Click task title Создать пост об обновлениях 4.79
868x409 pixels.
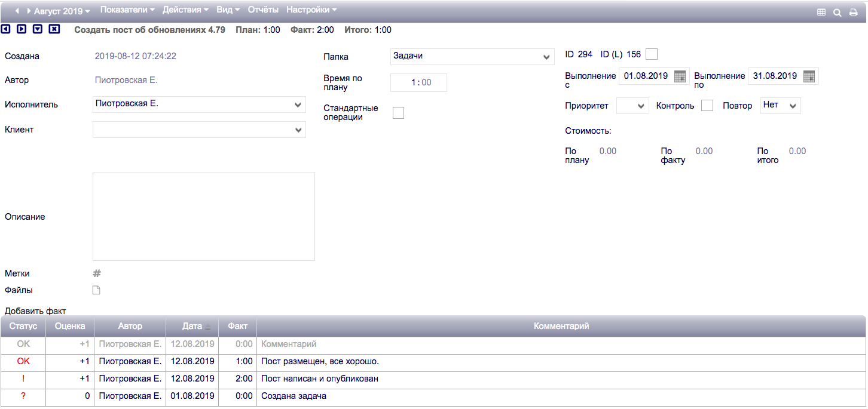point(149,30)
